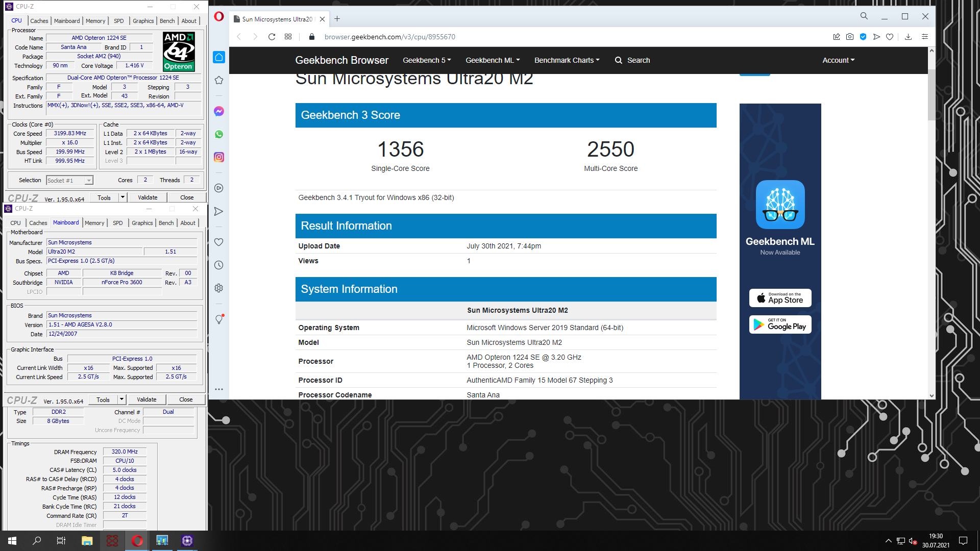980x551 pixels.
Task: Open Task View on taskbar
Action: coord(61,541)
